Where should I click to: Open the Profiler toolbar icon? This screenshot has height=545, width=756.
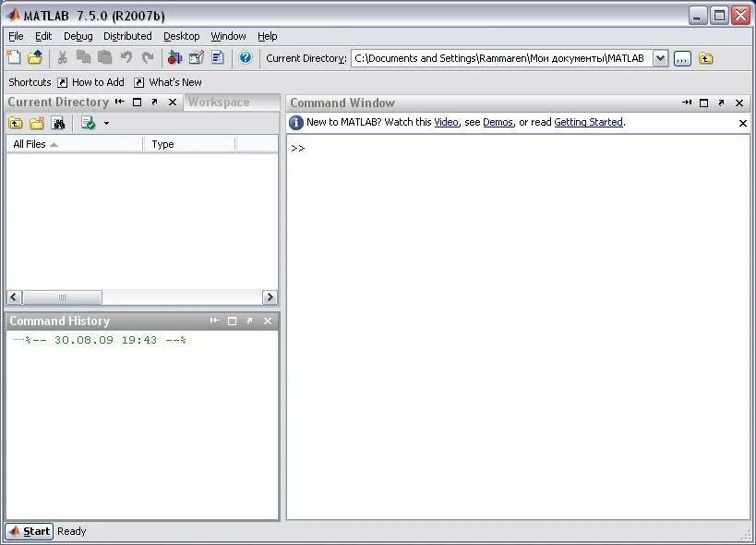pyautogui.click(x=218, y=58)
